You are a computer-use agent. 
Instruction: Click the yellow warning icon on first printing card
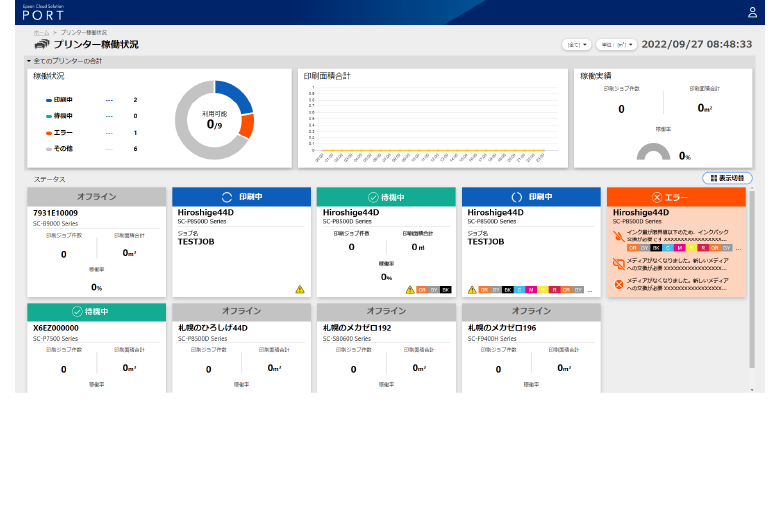pyautogui.click(x=300, y=289)
